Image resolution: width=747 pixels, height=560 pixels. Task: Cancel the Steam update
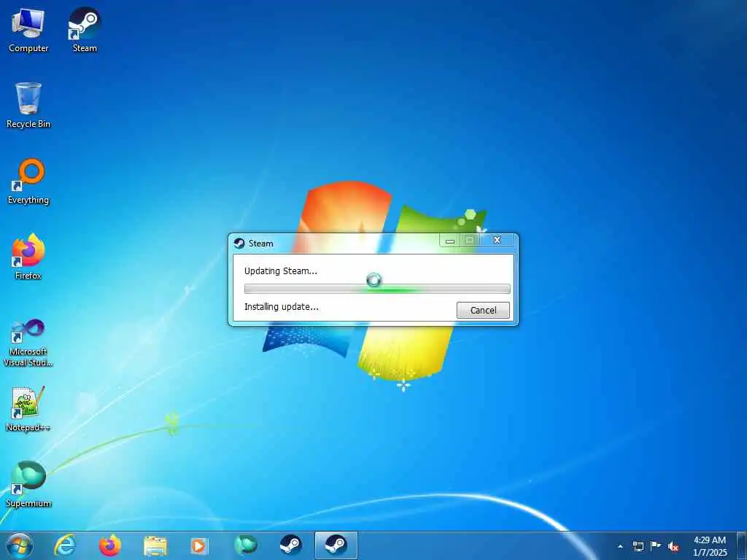(483, 310)
